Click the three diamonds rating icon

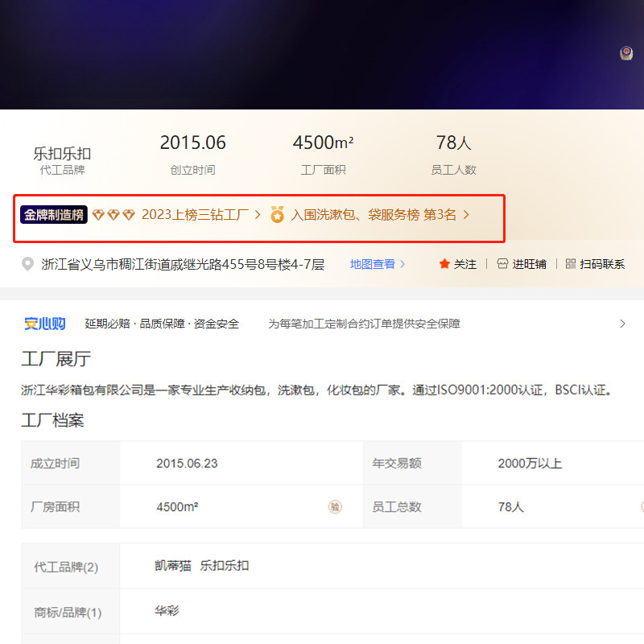(x=113, y=215)
